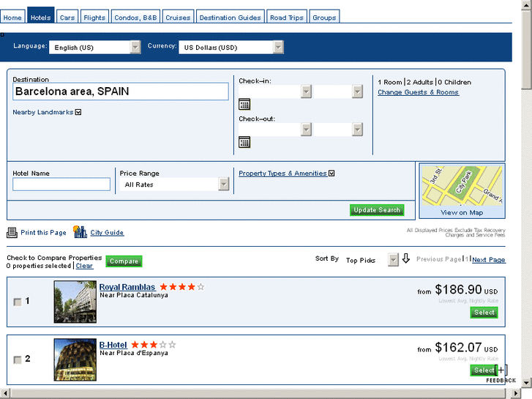Go to the Home tab
This screenshot has height=399, width=532.
[x=12, y=17]
